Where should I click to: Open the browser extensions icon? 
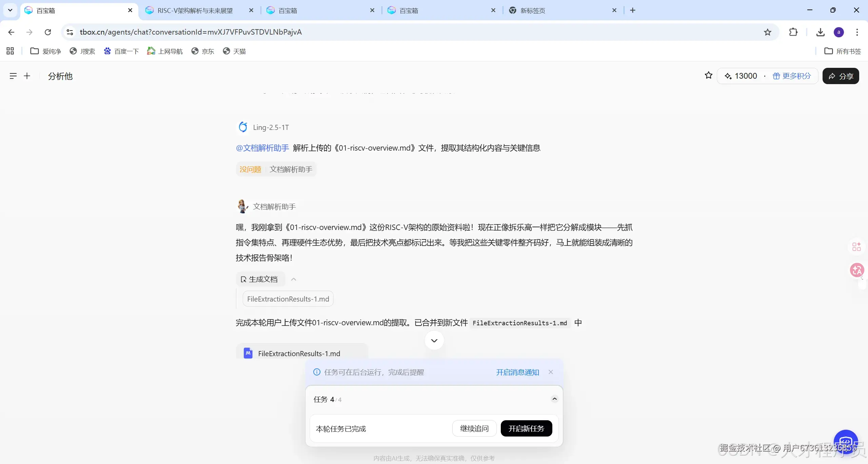tap(794, 32)
